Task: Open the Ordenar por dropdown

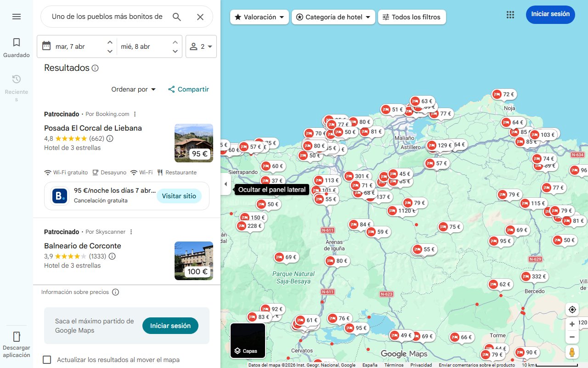Action: click(133, 89)
